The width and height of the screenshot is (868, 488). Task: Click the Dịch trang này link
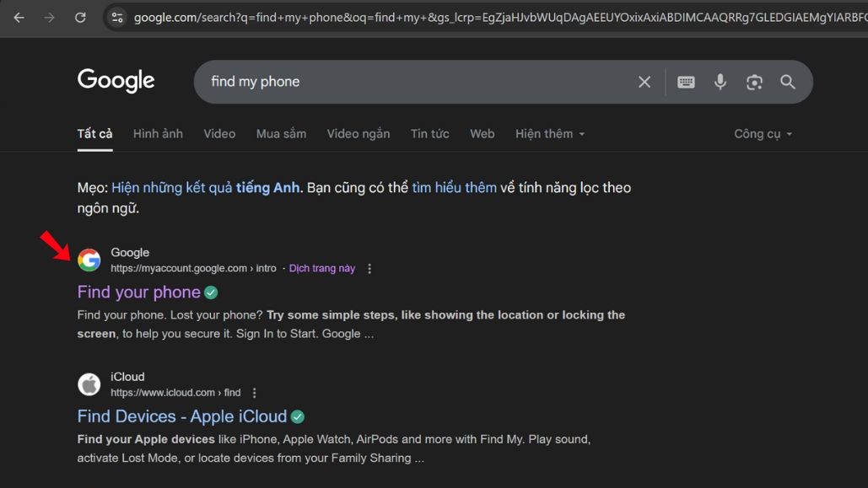coord(322,269)
